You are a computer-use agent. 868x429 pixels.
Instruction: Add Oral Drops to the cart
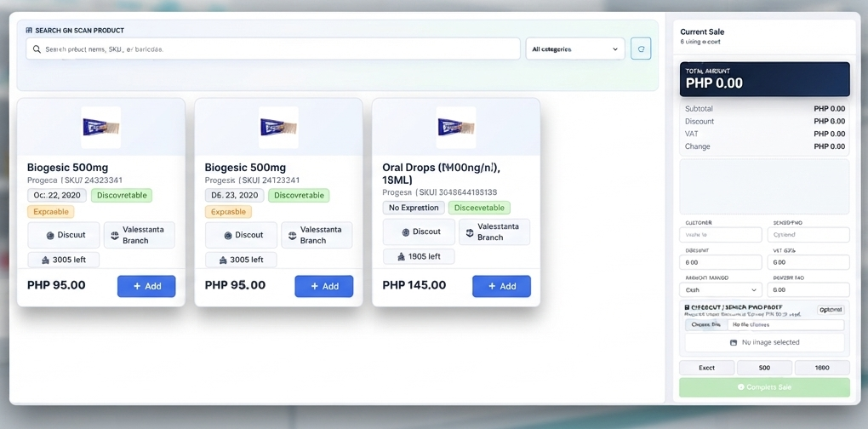click(x=501, y=286)
